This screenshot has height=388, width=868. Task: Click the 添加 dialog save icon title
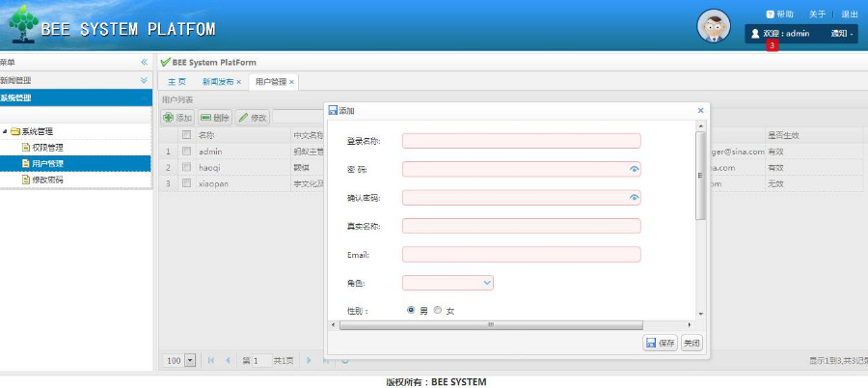(333, 110)
